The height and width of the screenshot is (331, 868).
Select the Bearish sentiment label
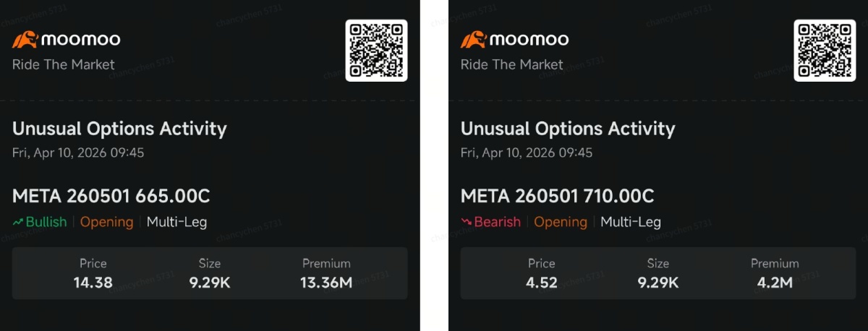[x=497, y=222]
